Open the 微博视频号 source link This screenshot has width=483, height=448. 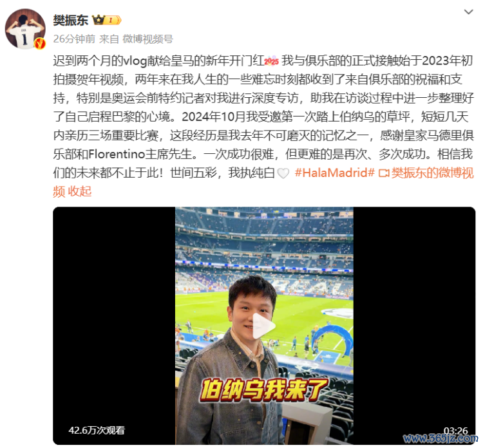[x=148, y=39]
